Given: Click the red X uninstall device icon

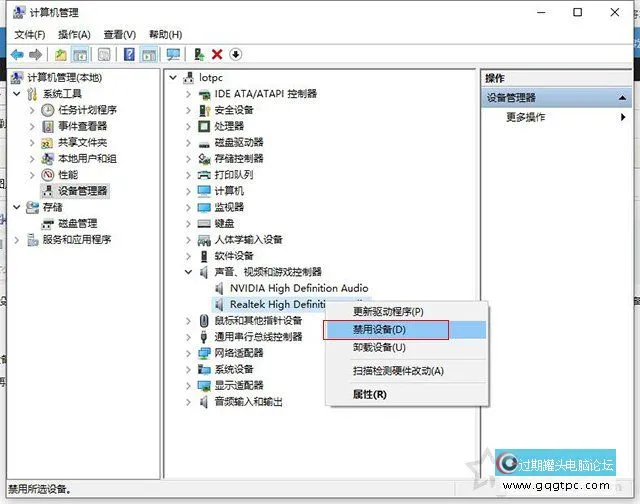Looking at the screenshot, I should 217,54.
